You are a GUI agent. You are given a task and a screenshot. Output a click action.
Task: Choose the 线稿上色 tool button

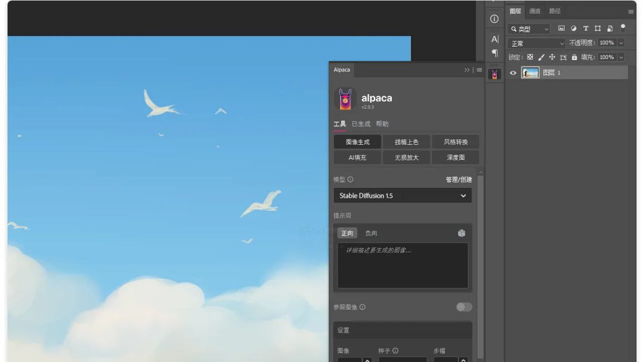(x=406, y=142)
